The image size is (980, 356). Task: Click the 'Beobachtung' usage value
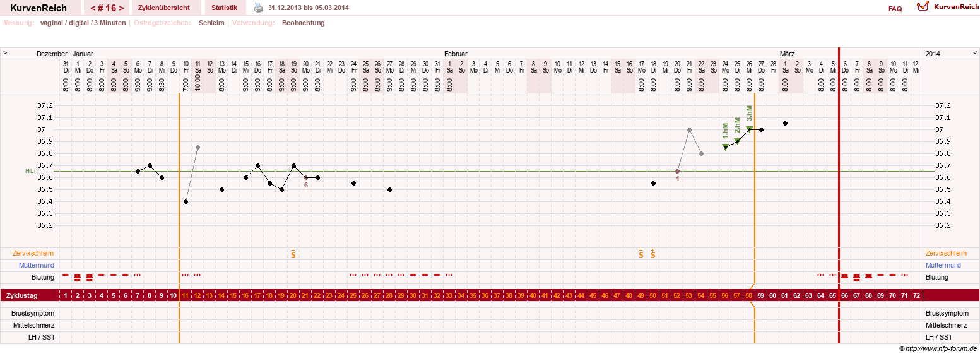pos(304,23)
